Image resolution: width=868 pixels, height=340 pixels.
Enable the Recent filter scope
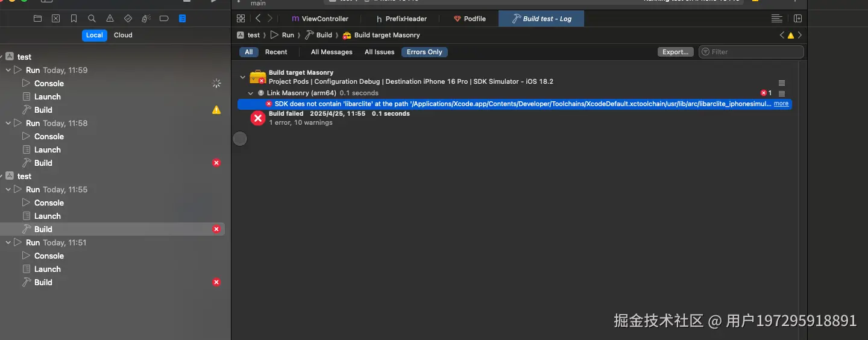[x=276, y=52]
